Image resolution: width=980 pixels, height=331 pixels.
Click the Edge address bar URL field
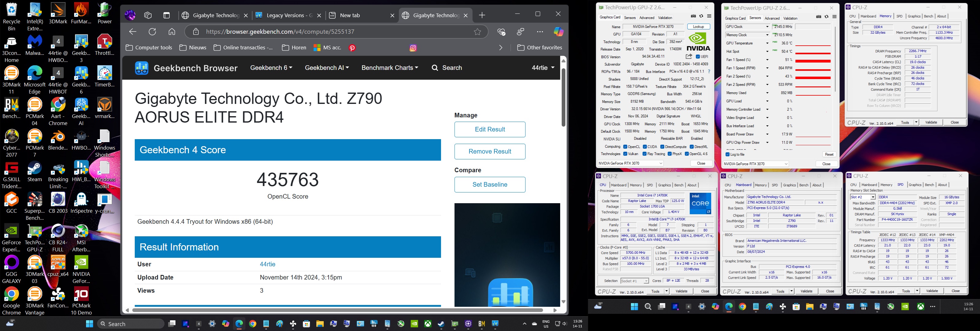tap(336, 32)
